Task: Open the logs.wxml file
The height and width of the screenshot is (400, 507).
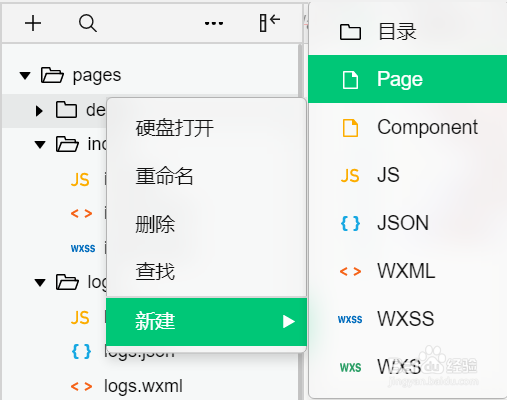Action: coord(143,386)
